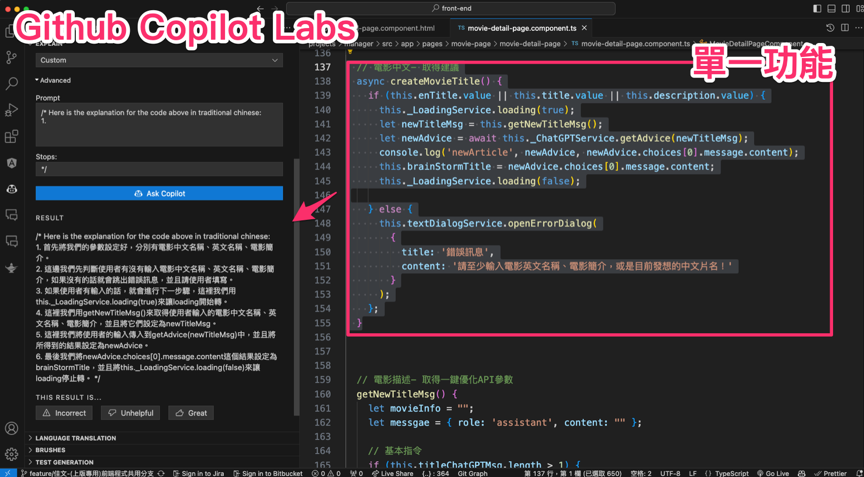
Task: Click 'async createMovieTitle()' code line
Action: [429, 81]
